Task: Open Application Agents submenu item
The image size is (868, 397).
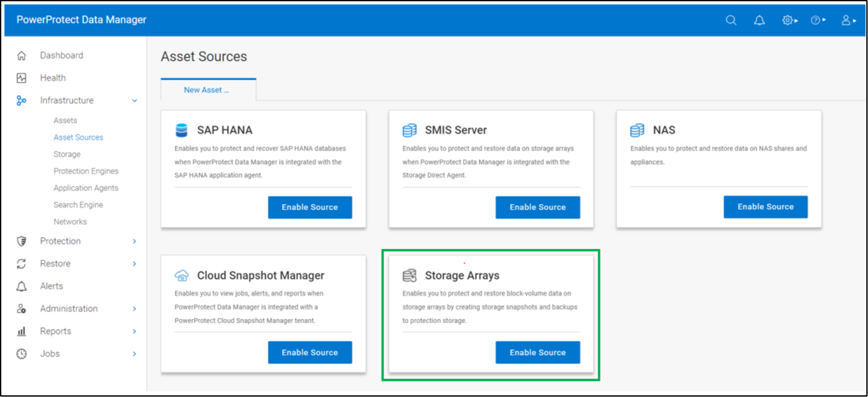Action: click(86, 188)
